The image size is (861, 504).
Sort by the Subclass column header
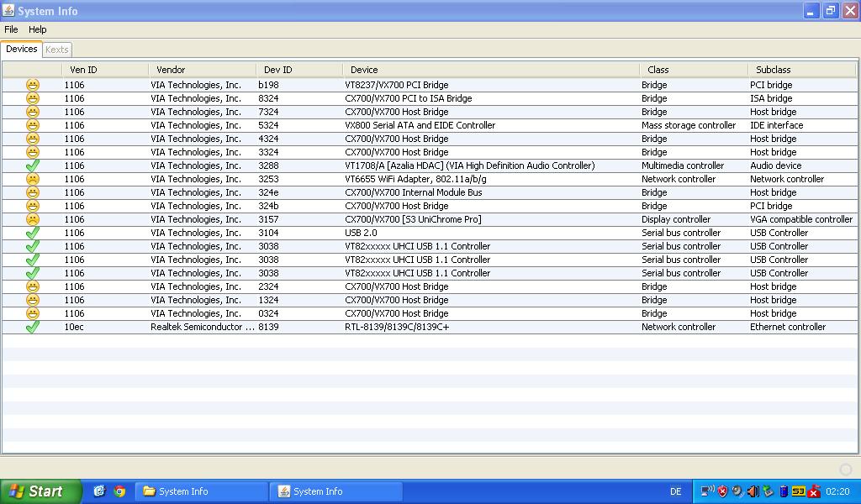(x=801, y=70)
